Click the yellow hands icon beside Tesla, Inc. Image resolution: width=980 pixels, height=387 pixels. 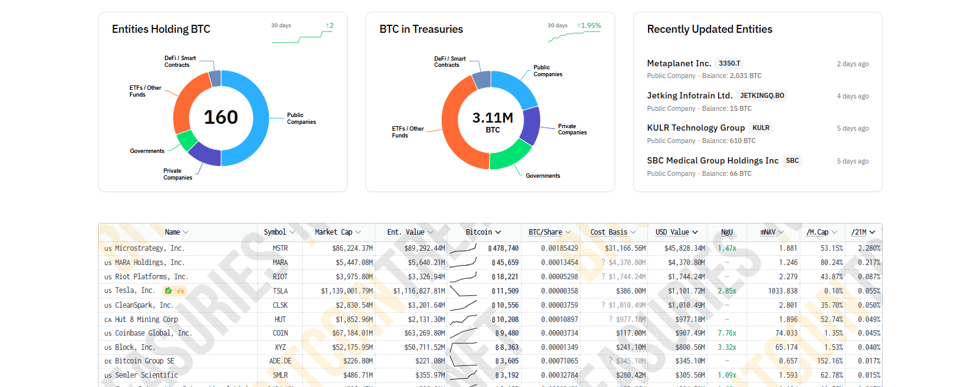click(180, 291)
